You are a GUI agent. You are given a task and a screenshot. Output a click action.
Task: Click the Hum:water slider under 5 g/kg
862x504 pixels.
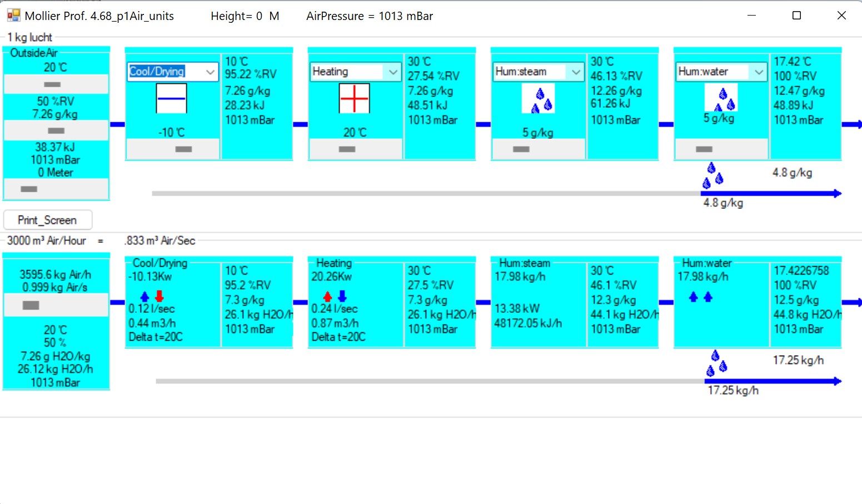click(x=721, y=149)
